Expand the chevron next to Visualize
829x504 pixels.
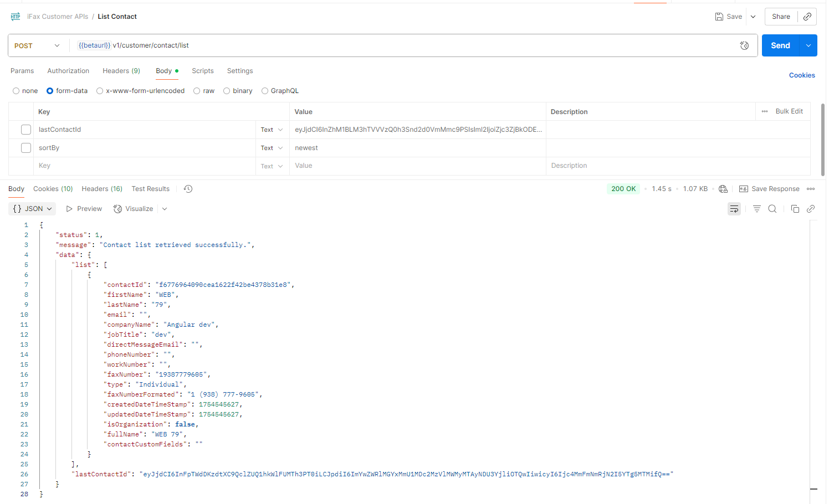tap(165, 209)
